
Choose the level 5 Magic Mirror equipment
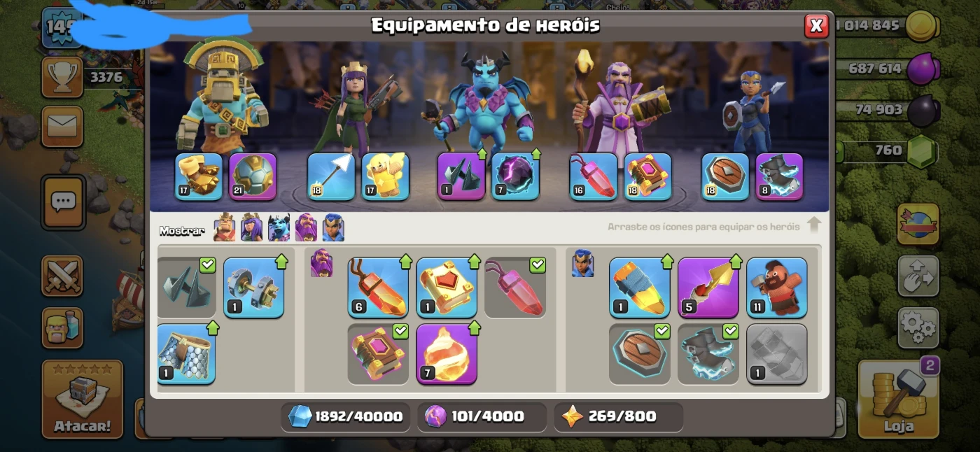pos(708,288)
